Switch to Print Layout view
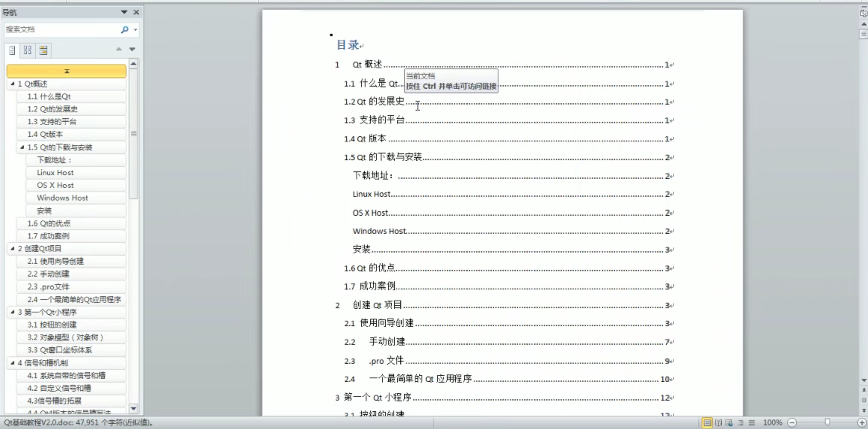868x429 pixels. click(x=707, y=423)
